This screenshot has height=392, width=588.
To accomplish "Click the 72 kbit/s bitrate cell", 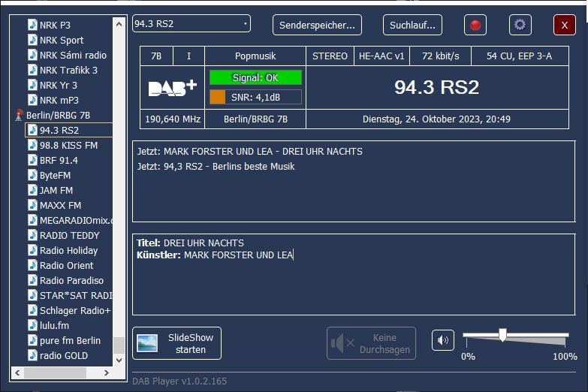I will coord(441,56).
